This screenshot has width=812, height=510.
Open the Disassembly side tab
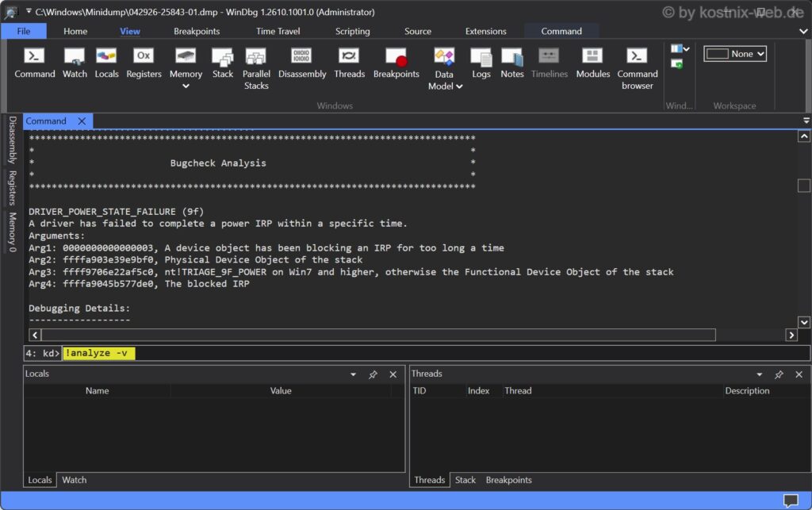(13, 140)
